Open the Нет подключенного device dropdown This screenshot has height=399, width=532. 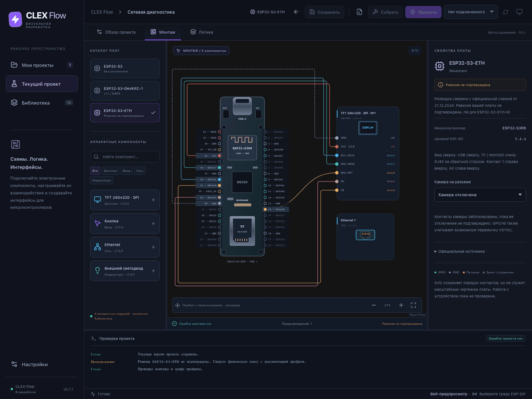click(471, 12)
